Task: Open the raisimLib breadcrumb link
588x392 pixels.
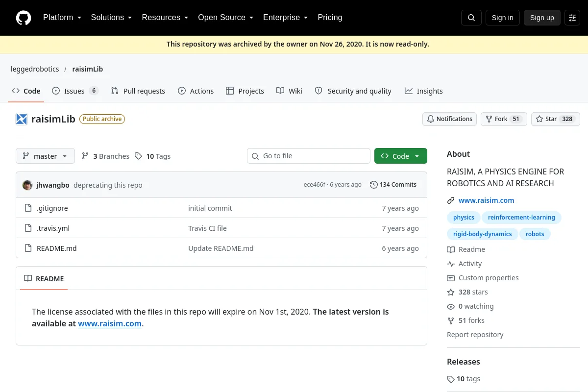Action: coord(88,69)
